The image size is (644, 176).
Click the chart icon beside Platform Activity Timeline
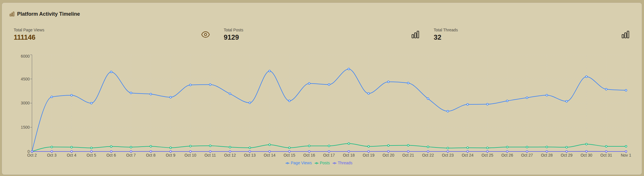point(12,14)
